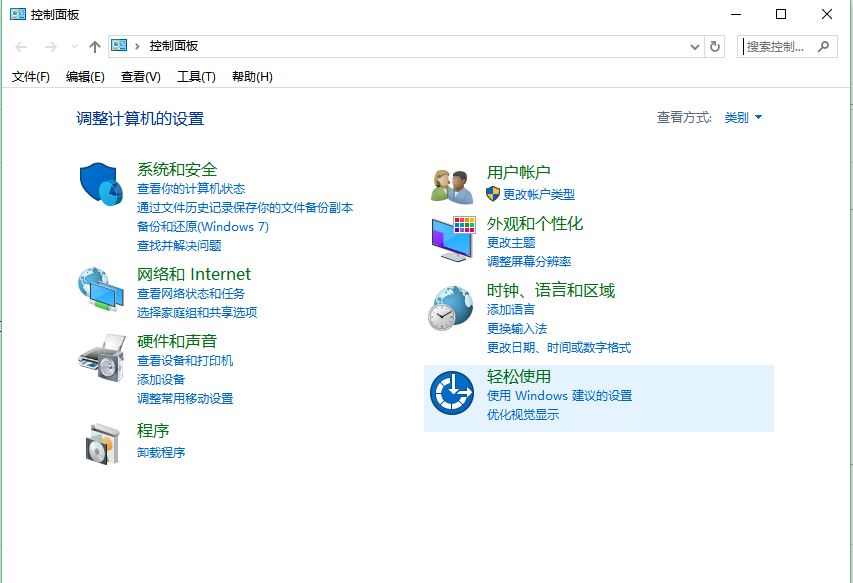
Task: Click the Back navigation arrow
Action: click(21, 47)
